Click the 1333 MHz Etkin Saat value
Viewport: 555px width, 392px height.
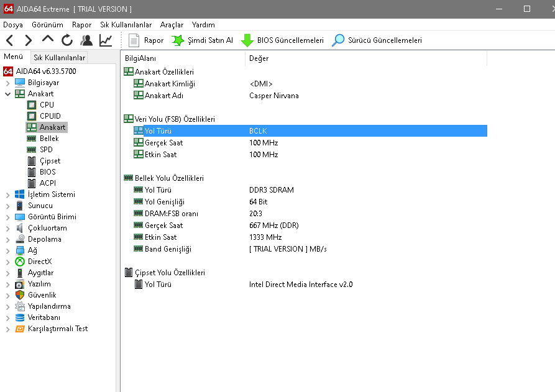[265, 237]
